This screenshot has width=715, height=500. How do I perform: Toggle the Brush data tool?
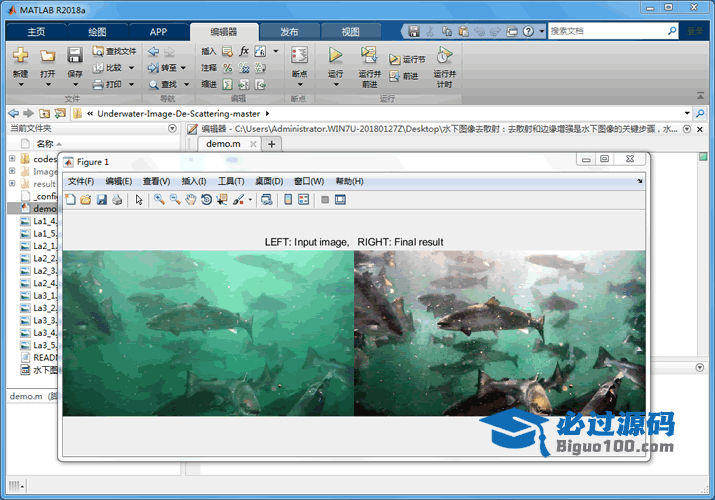tap(238, 200)
